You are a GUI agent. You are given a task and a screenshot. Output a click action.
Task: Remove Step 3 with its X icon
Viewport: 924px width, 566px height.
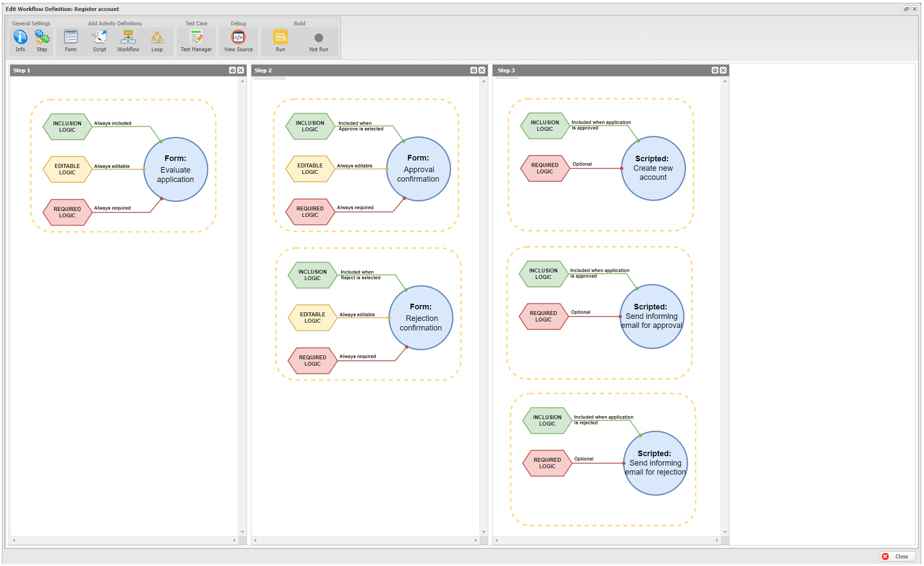(723, 70)
